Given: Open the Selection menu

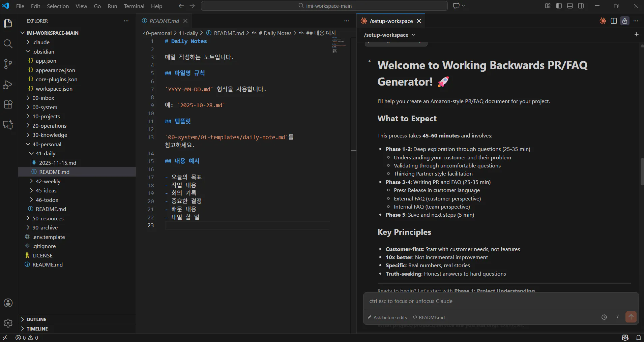Looking at the screenshot, I should point(58,6).
